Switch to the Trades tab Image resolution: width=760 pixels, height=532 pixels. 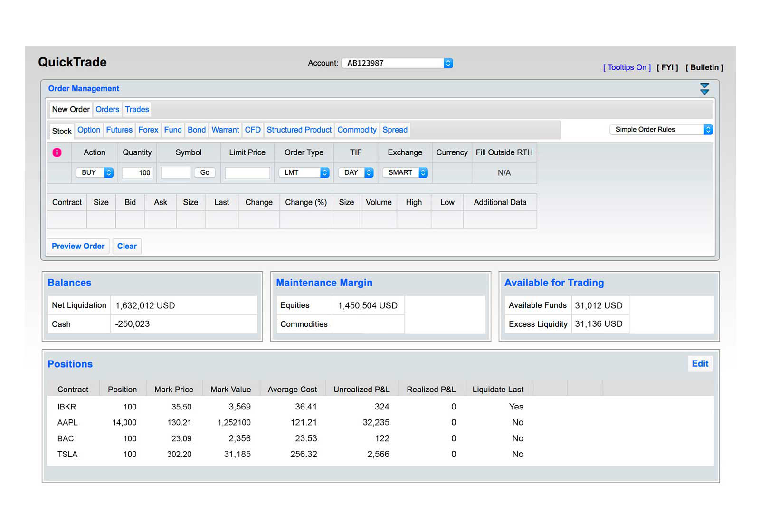click(x=137, y=109)
